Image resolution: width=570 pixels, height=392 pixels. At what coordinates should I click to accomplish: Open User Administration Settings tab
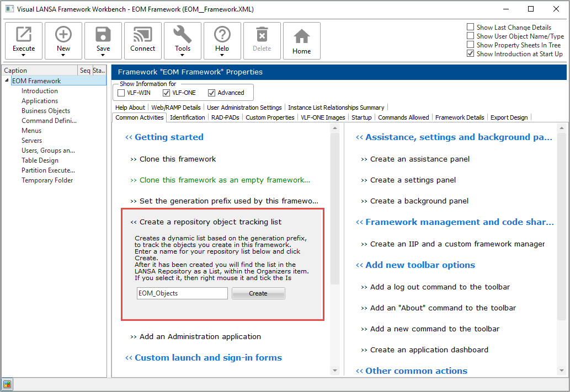(244, 108)
